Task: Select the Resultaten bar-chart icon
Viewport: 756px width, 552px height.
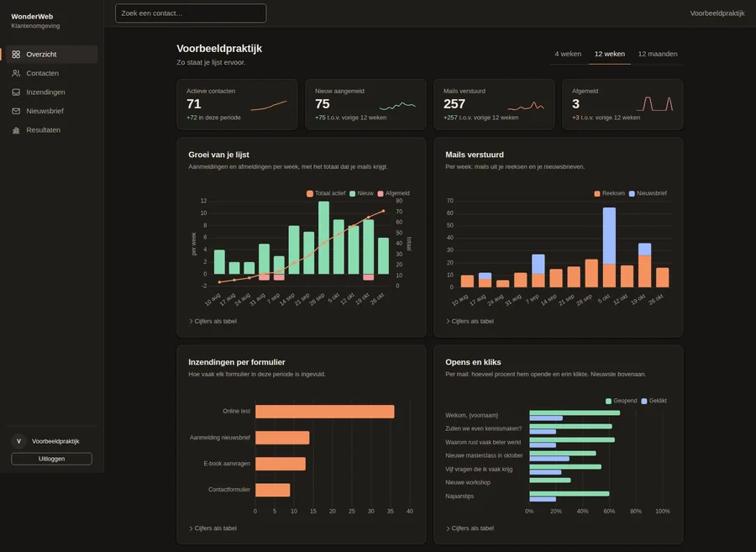Action: pyautogui.click(x=16, y=130)
